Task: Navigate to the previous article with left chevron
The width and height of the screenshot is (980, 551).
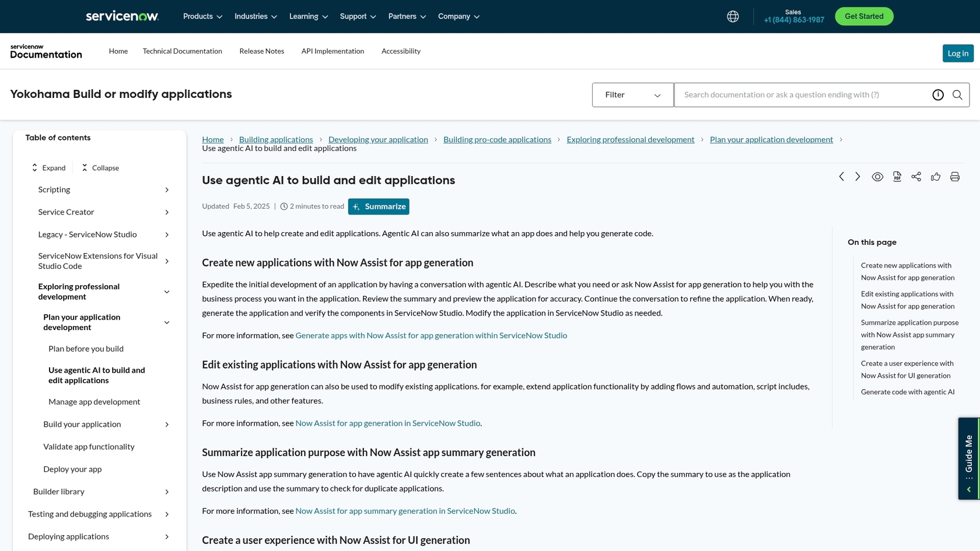Action: click(841, 177)
